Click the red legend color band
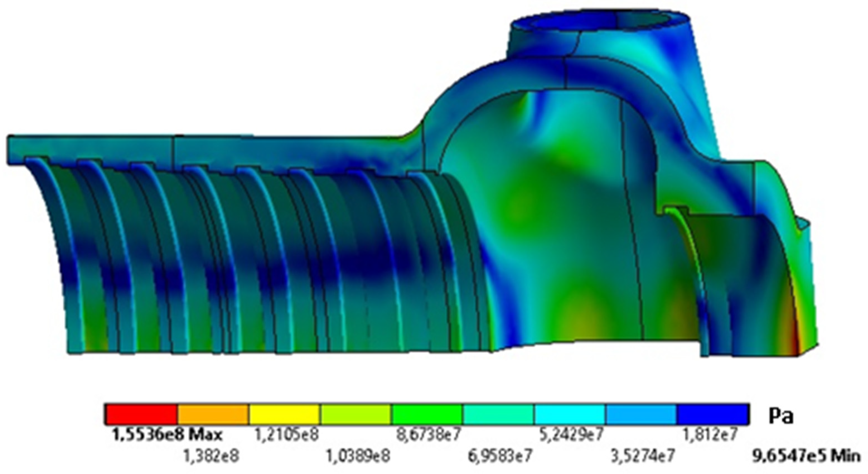The width and height of the screenshot is (868, 474). 141,414
